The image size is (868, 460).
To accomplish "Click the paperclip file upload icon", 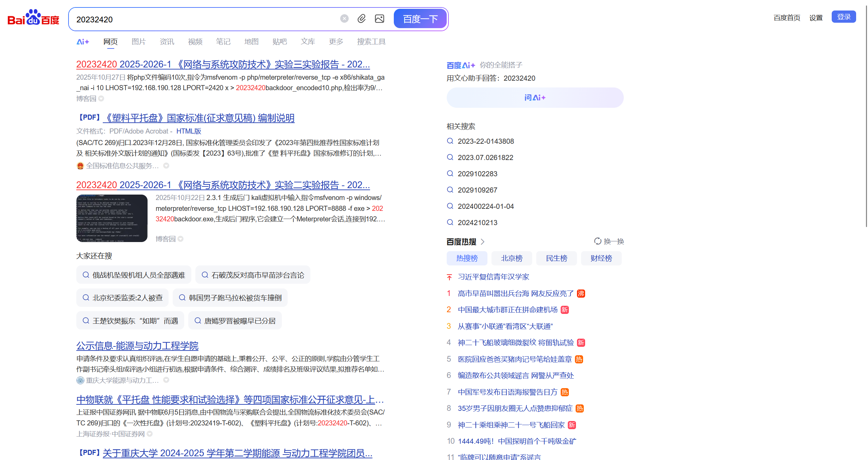I will [362, 19].
